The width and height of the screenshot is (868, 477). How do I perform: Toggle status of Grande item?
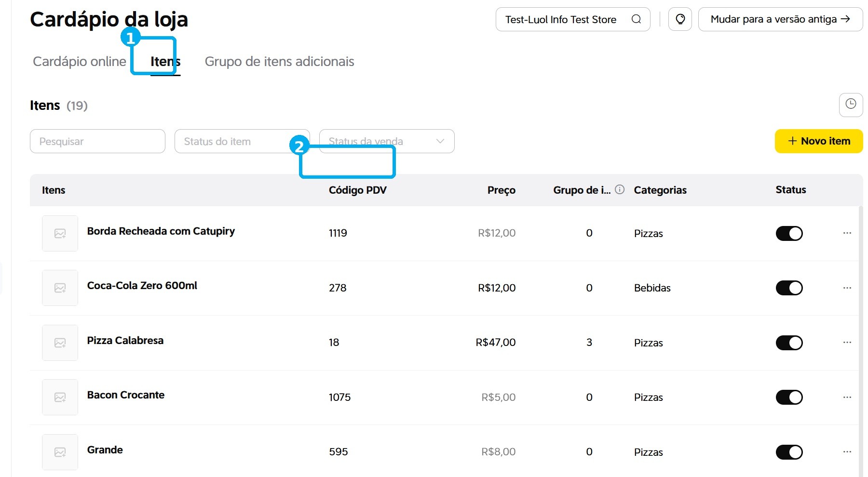(789, 452)
